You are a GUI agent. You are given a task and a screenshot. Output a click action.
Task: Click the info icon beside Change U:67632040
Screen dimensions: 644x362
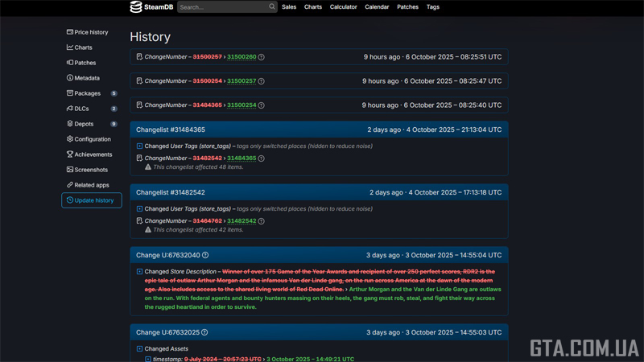(205, 255)
